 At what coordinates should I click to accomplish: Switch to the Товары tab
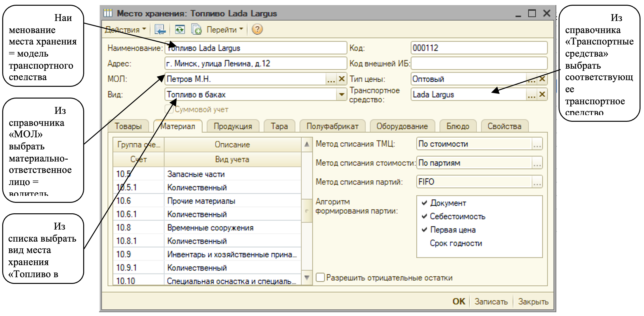(x=128, y=126)
